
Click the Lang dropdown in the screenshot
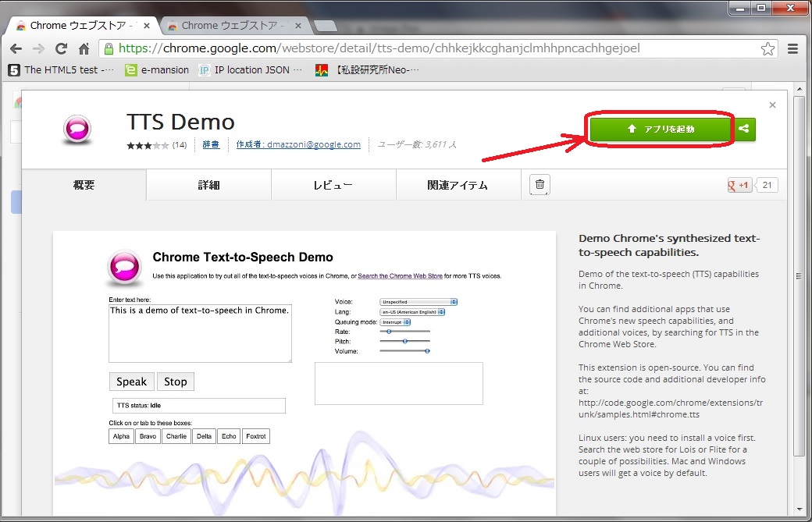[x=412, y=312]
